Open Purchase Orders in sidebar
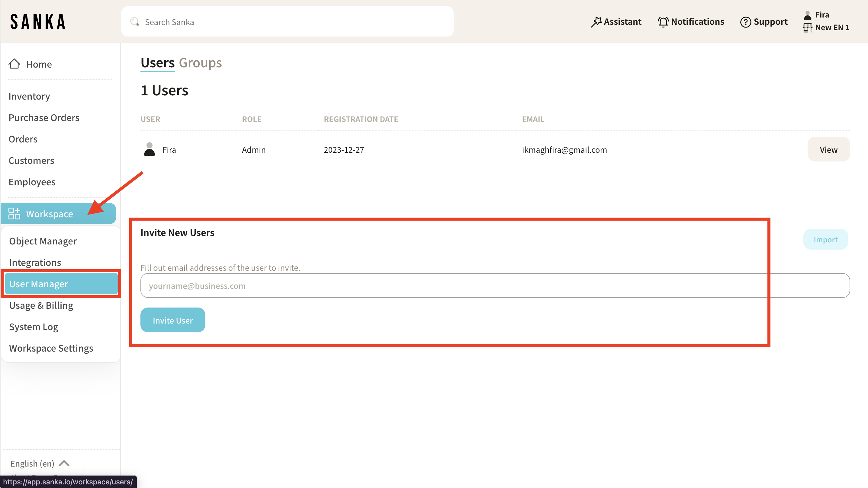This screenshot has height=488, width=868. [44, 117]
